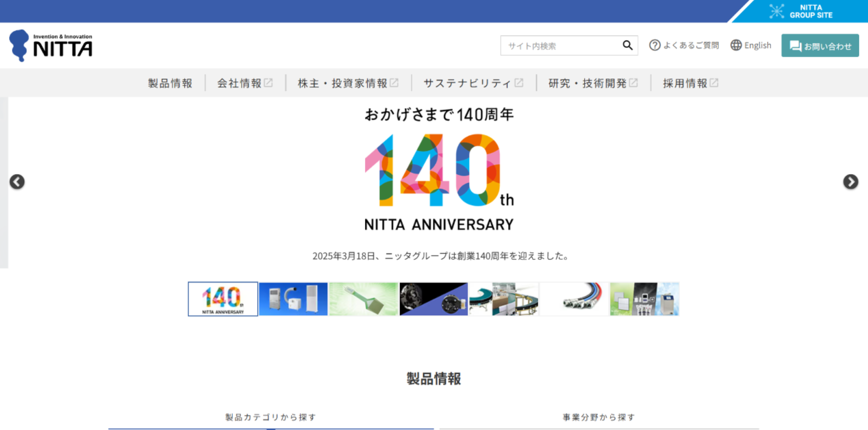Select the globe icon next to English
Image resolution: width=868 pixels, height=430 pixels.
click(x=736, y=45)
